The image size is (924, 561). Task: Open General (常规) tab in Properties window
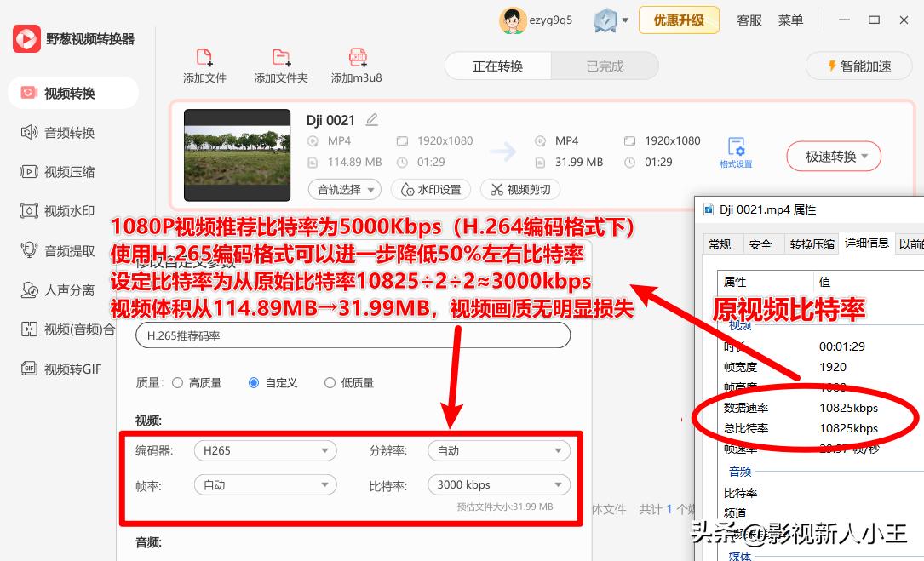[720, 244]
